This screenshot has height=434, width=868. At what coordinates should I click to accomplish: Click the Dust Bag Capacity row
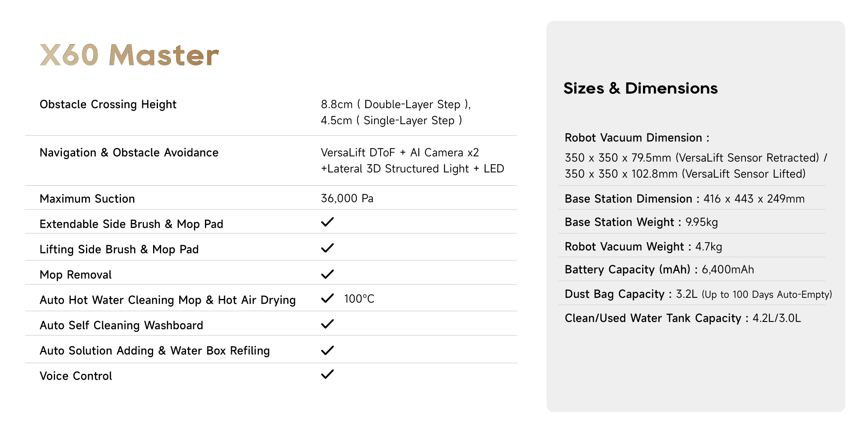(x=698, y=294)
